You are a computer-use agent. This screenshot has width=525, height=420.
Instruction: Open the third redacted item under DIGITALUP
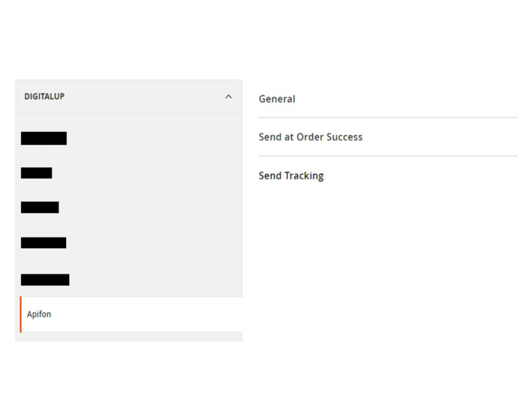[x=40, y=208]
